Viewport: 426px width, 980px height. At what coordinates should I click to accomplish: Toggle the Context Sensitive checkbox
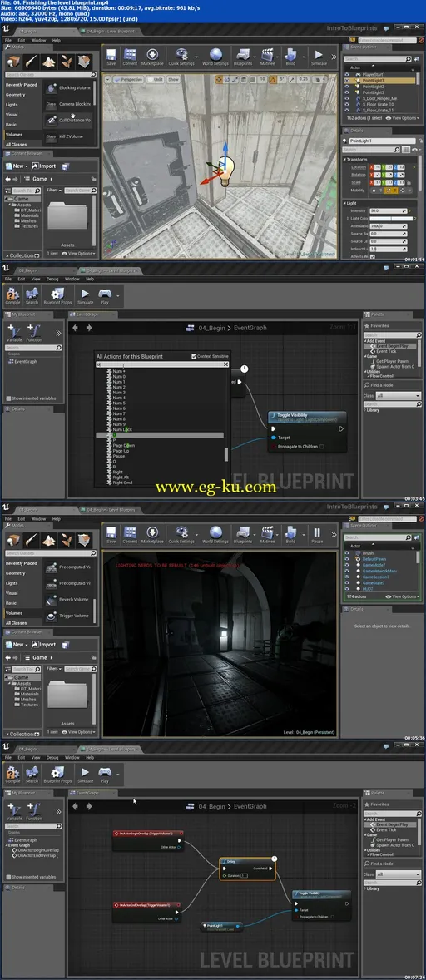[x=194, y=356]
